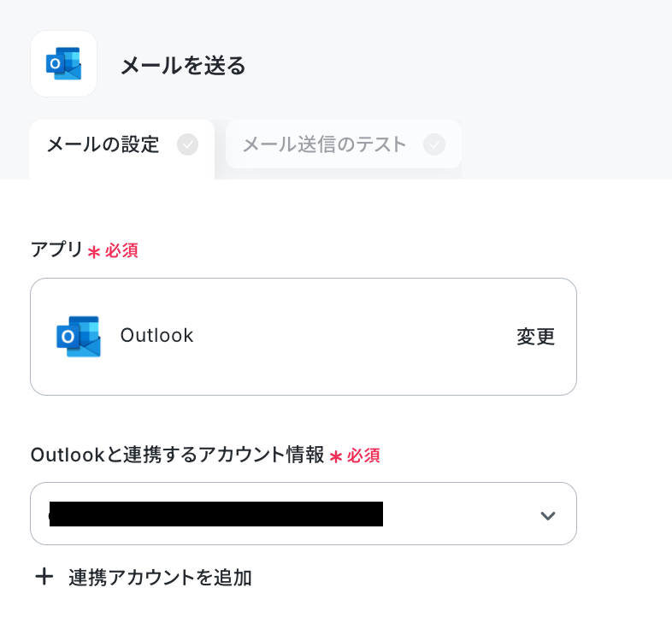The image size is (672, 617).
Task: Click the 変更 button to change app
Action: (x=536, y=337)
